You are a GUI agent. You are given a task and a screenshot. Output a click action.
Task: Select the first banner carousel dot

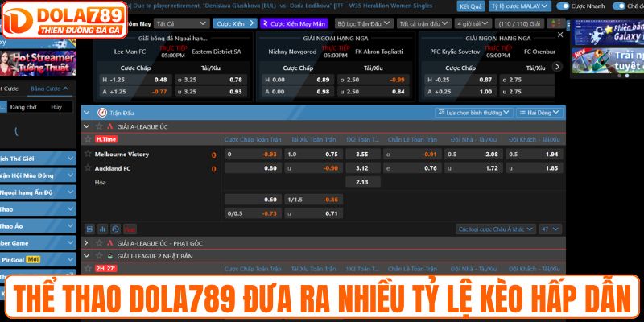[x=619, y=76]
